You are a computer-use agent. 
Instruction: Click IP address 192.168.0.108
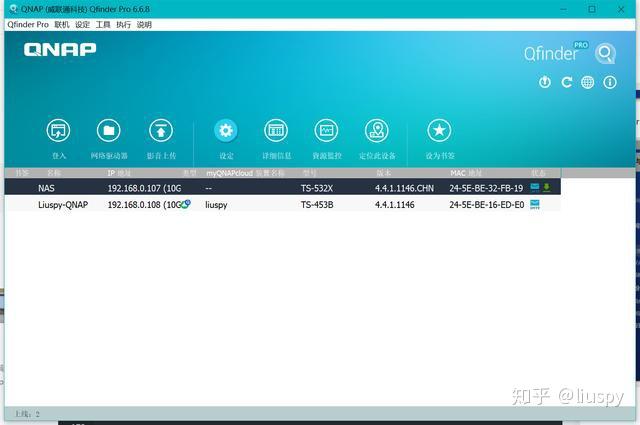(144, 205)
